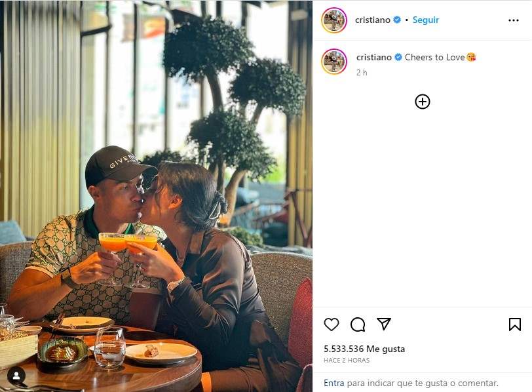Click the cristiano avatar beside the caption

(334, 62)
